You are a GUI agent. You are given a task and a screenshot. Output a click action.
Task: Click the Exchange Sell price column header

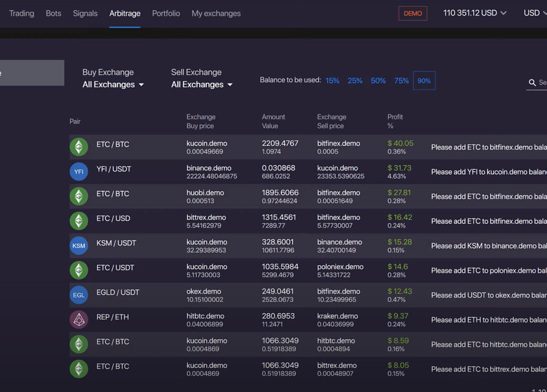(332, 121)
